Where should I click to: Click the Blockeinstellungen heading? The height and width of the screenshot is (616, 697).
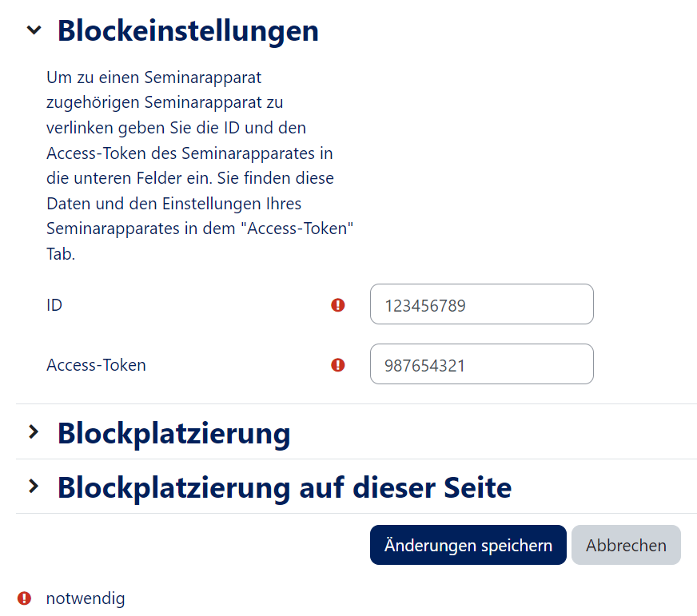coord(188,30)
